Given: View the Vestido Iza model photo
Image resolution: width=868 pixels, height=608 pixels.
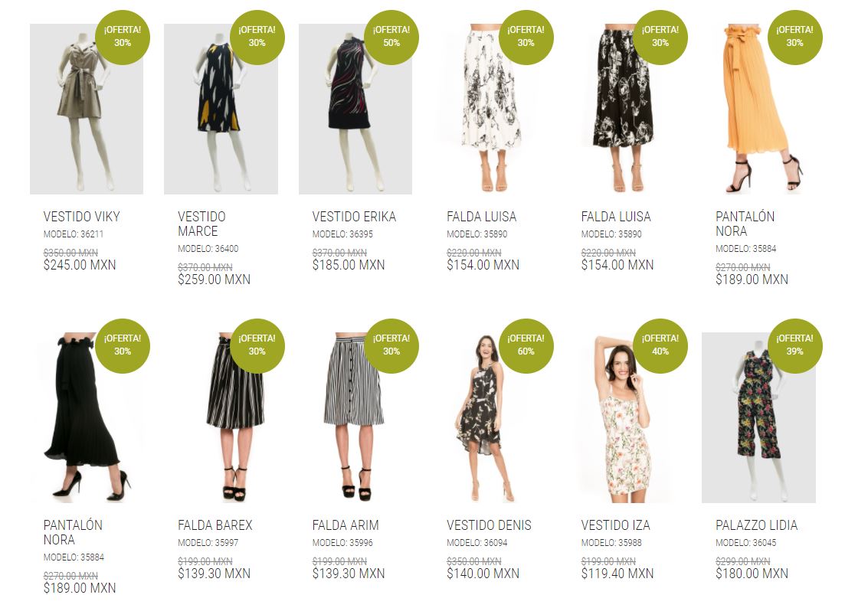Looking at the screenshot, I should pos(624,417).
